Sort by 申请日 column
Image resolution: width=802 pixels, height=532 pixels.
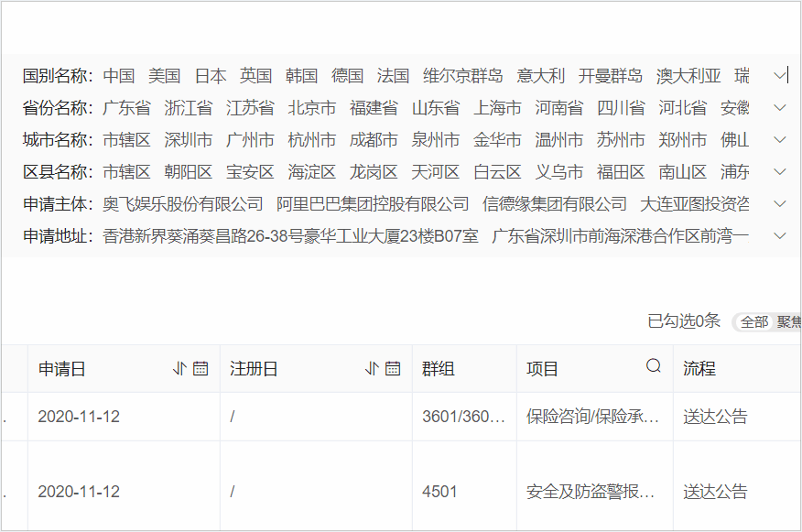179,368
